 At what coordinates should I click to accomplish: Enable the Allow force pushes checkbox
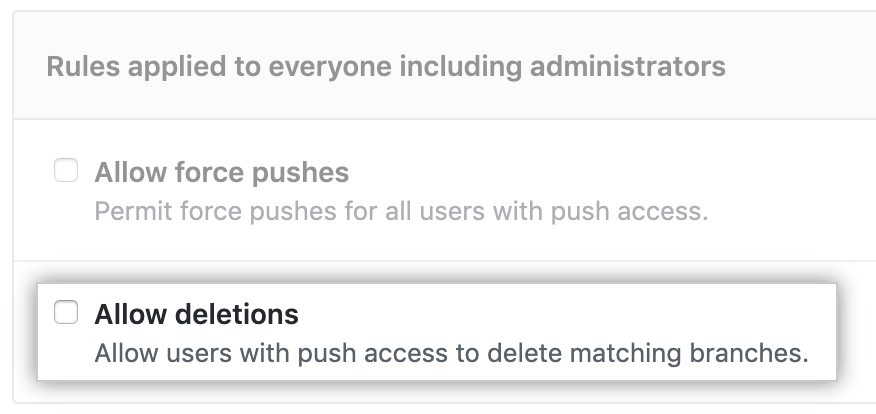click(x=66, y=172)
